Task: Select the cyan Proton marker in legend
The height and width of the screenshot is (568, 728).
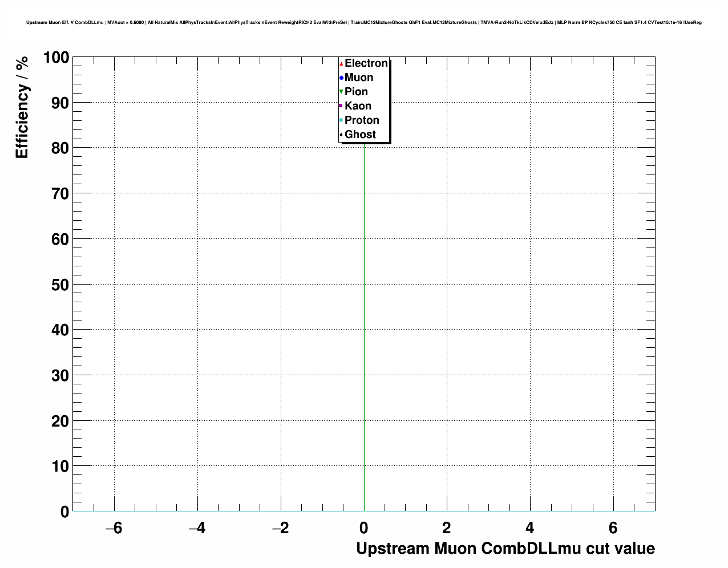Action: pos(341,120)
